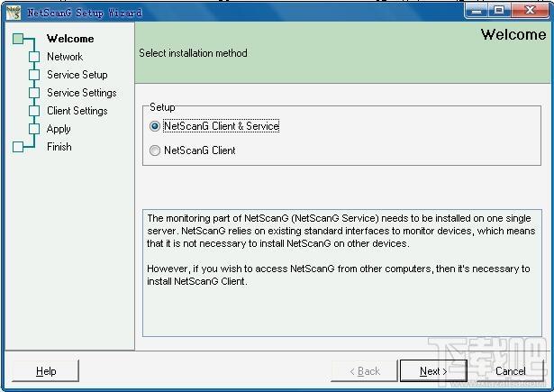
Task: Click the Client Settings step box icon
Action: point(34,111)
